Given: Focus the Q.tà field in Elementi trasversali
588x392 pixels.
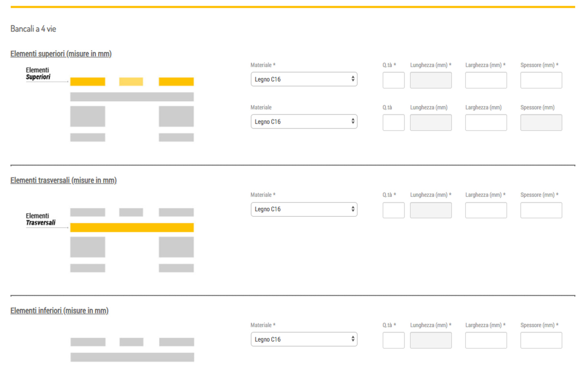Looking at the screenshot, I should (x=393, y=210).
